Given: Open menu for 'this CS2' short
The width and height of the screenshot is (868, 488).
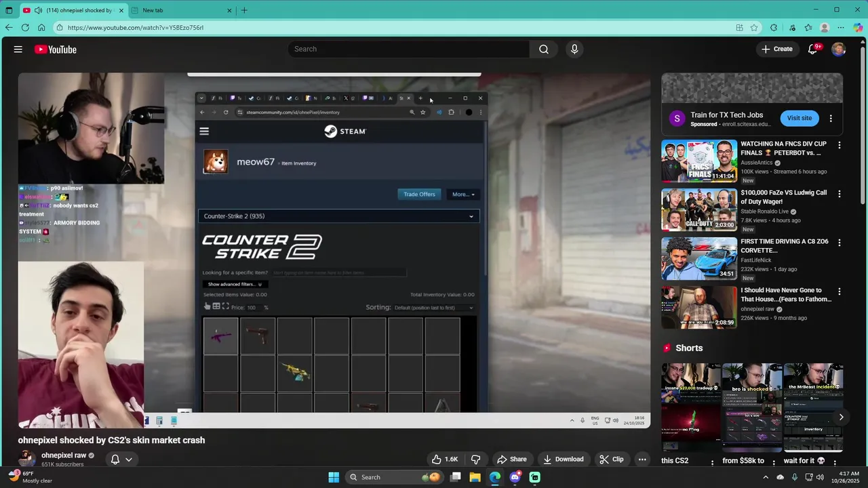Looking at the screenshot, I should pos(712,462).
